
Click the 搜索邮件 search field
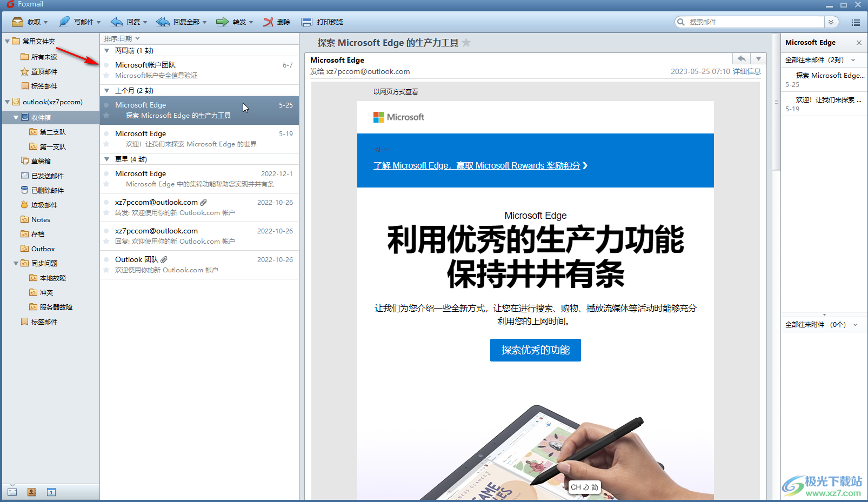point(755,22)
